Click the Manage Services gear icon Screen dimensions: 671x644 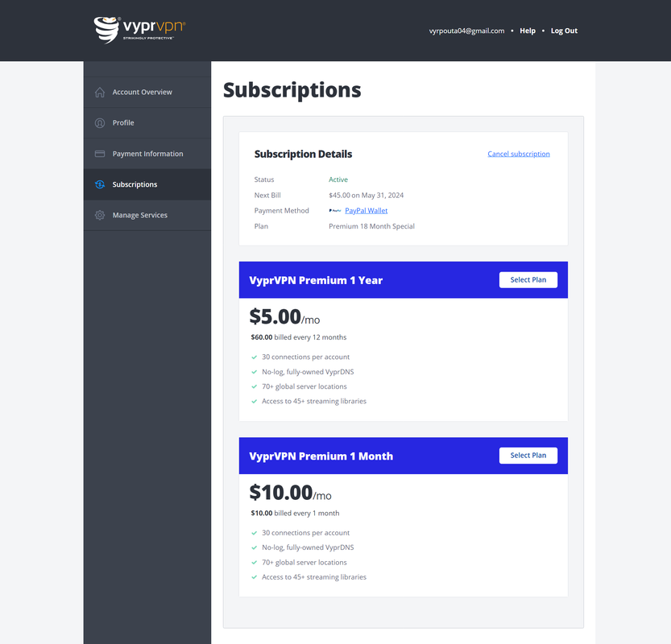click(x=100, y=215)
